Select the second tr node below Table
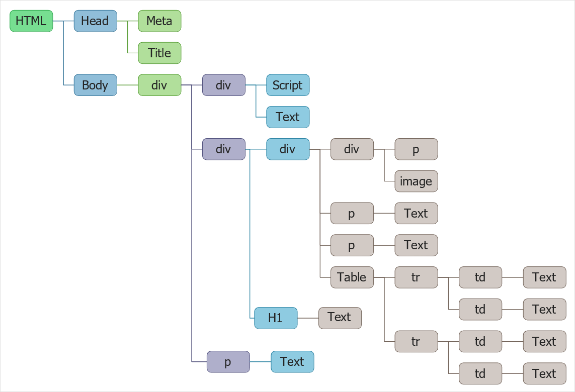 (416, 341)
